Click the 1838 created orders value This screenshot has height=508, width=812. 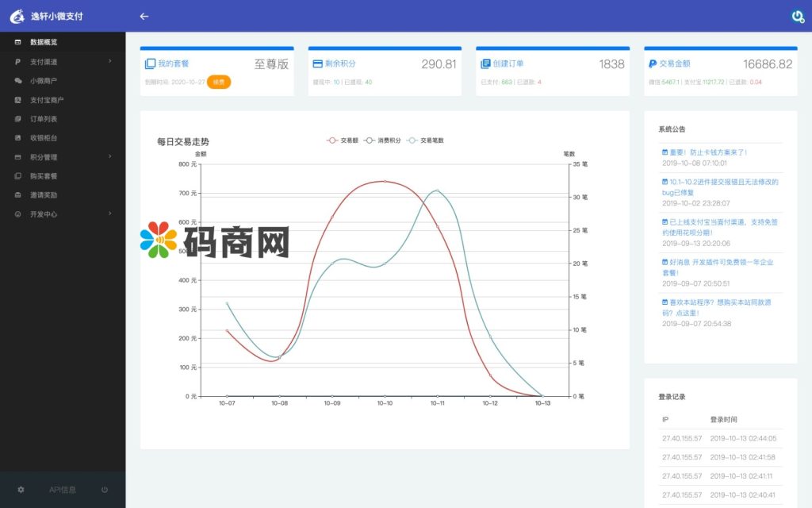click(x=611, y=63)
